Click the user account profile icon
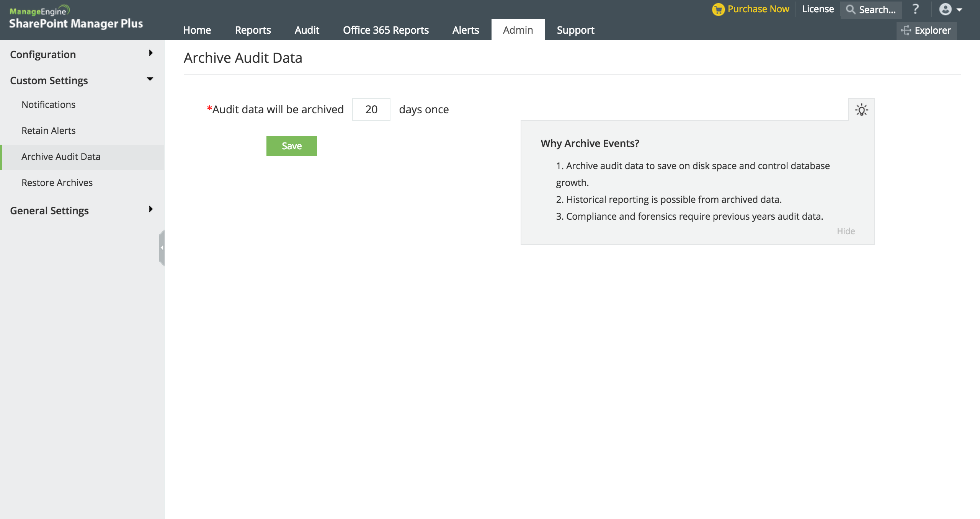This screenshot has width=980, height=519. (x=946, y=9)
